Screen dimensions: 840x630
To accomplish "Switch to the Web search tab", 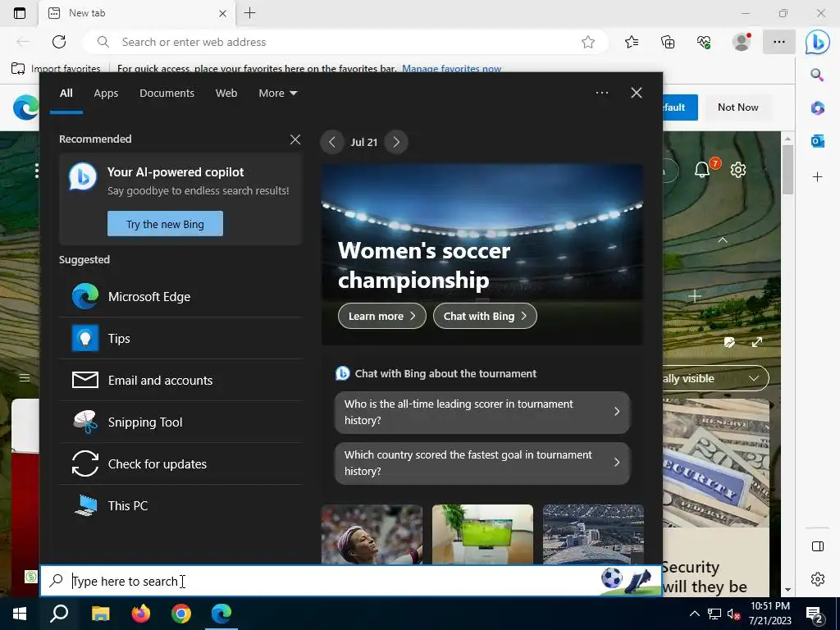I will (226, 94).
